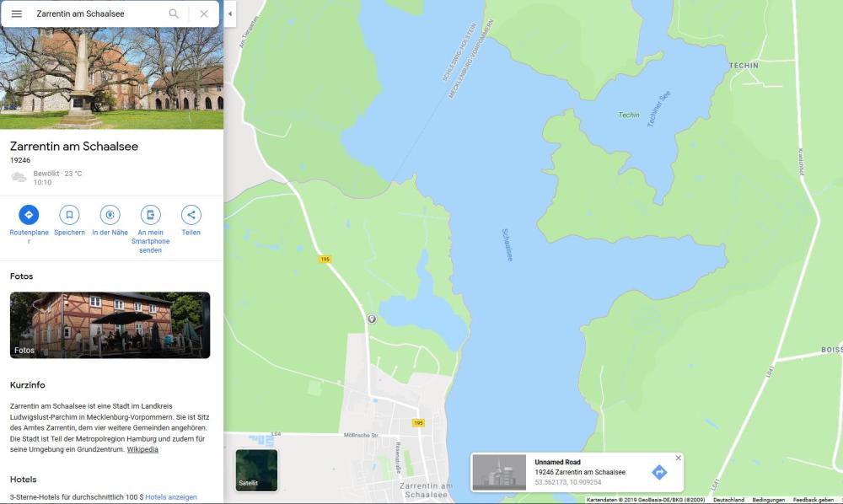Image resolution: width=843 pixels, height=504 pixels.
Task: Select the In der Nähe icon
Action: point(110,215)
